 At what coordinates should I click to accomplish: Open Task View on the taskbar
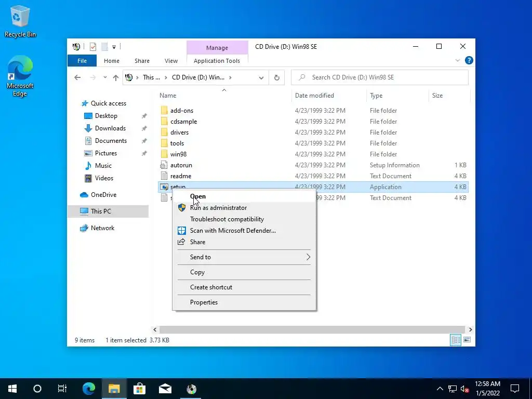pyautogui.click(x=62, y=389)
